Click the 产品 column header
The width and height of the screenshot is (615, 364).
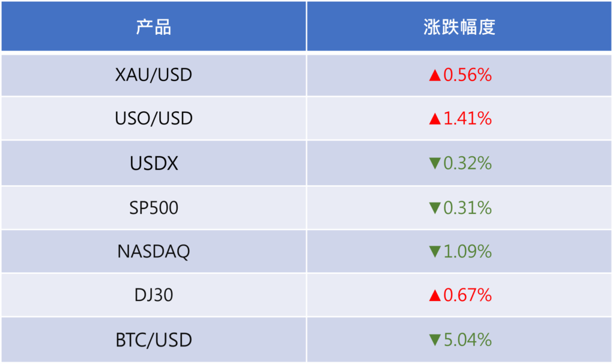click(153, 27)
